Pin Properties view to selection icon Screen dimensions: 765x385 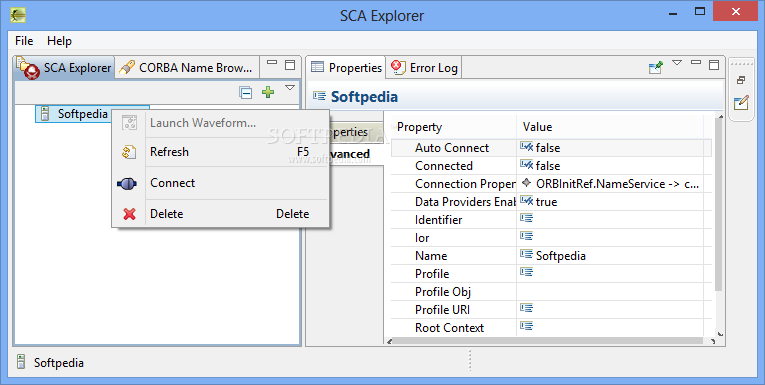[656, 67]
